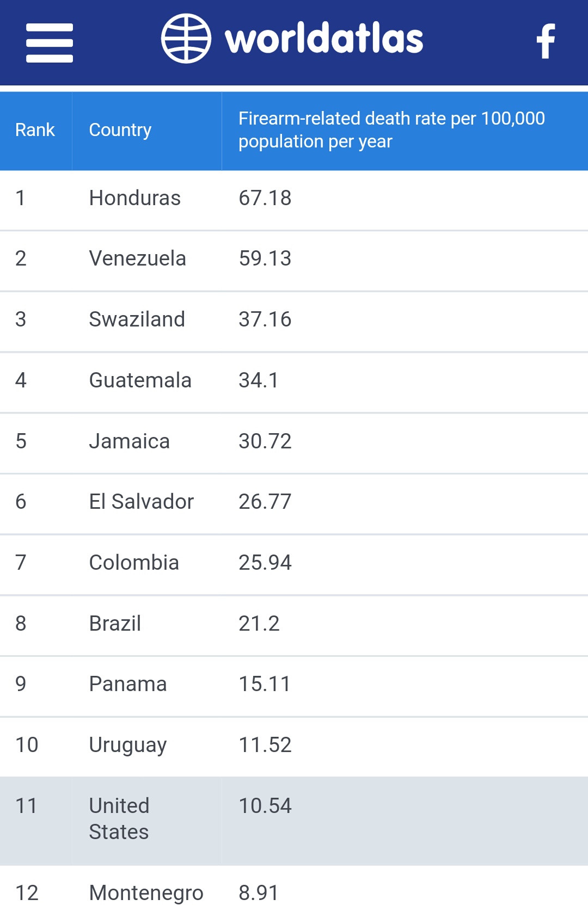Select the Brazil country cell

click(x=147, y=624)
